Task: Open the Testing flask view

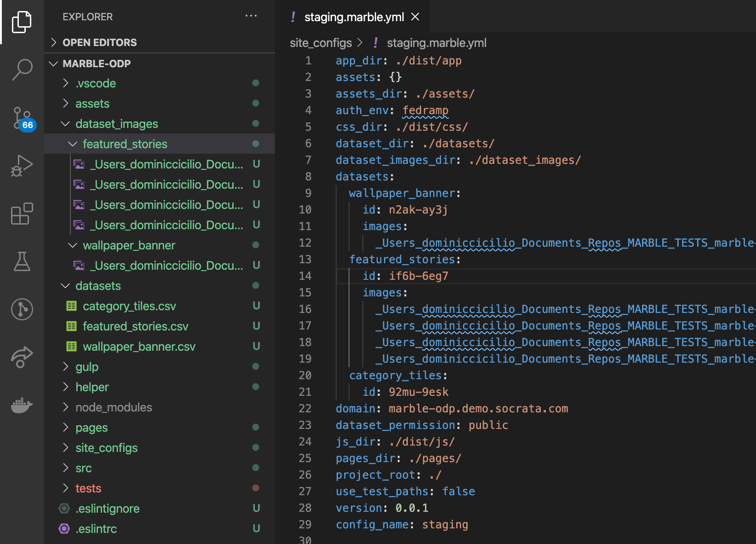Action: [x=22, y=261]
